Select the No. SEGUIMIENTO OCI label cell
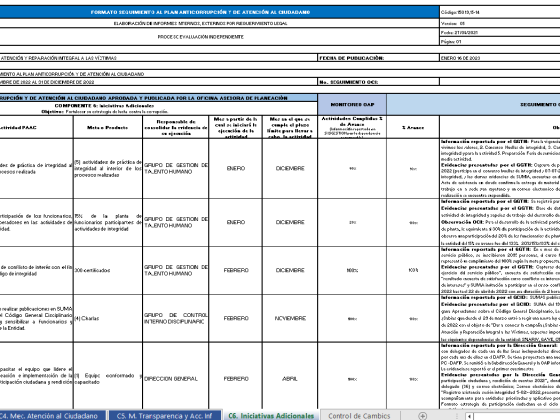This screenshot has height=420, width=560. click(x=378, y=82)
